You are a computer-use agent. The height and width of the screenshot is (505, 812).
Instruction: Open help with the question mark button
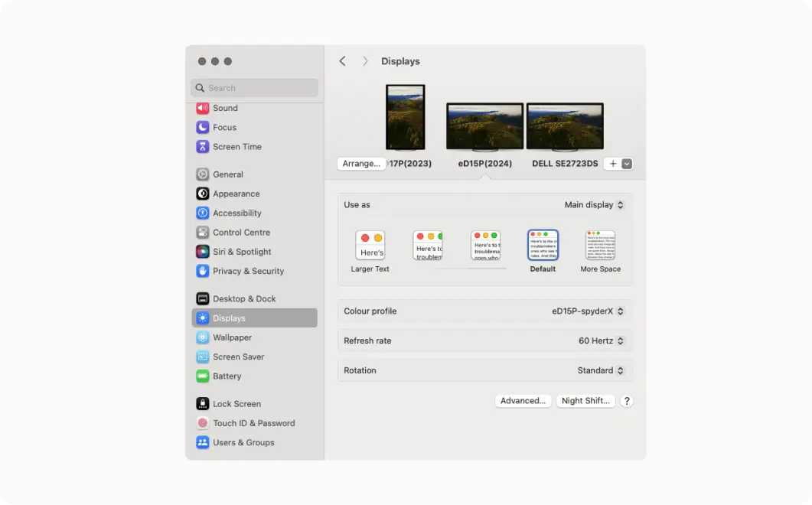coord(627,401)
